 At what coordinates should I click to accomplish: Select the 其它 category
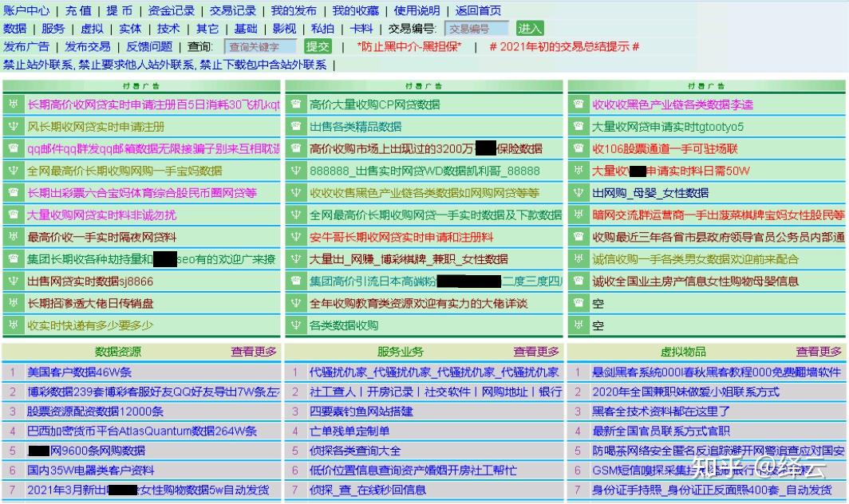pos(207,29)
